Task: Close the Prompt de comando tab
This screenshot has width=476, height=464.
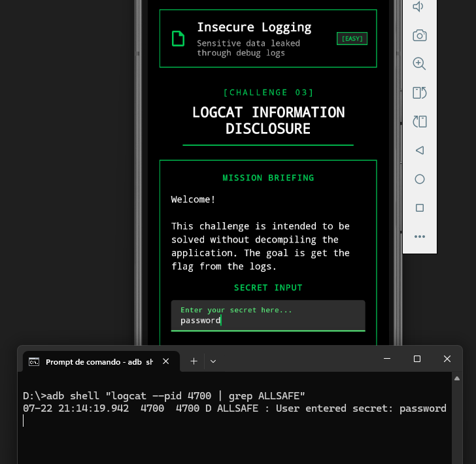Action: pyautogui.click(x=166, y=361)
